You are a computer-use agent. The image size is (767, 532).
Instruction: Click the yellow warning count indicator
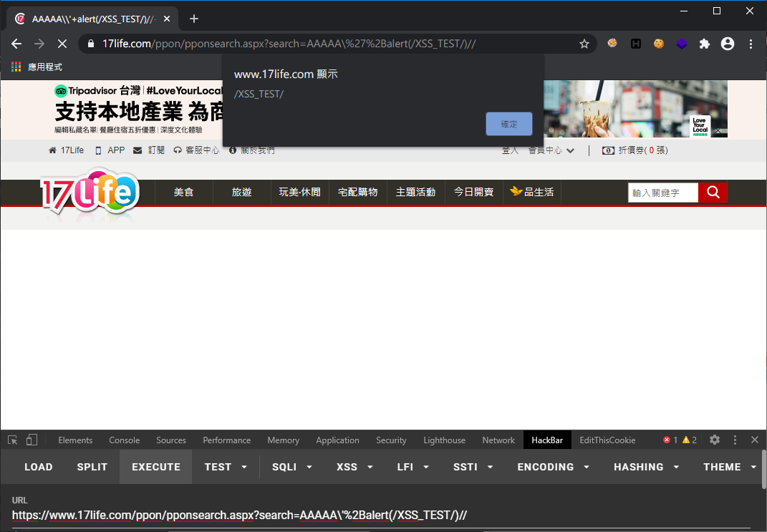pyautogui.click(x=690, y=440)
